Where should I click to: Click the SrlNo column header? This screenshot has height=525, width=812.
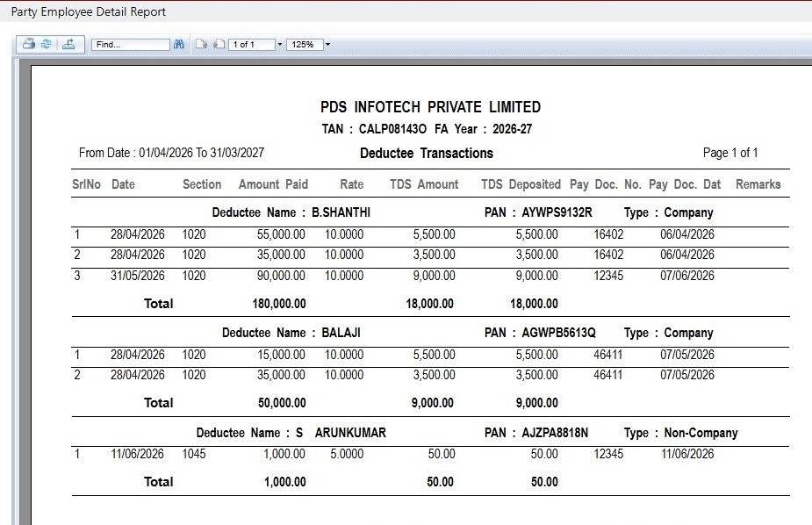[86, 184]
